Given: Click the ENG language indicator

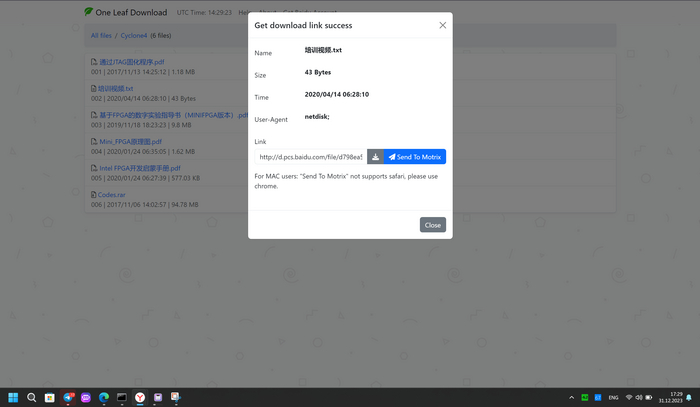Looking at the screenshot, I should coord(613,397).
